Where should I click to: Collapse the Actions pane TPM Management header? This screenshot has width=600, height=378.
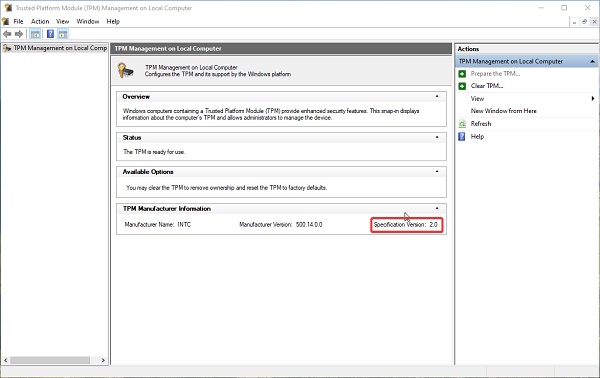pos(592,62)
